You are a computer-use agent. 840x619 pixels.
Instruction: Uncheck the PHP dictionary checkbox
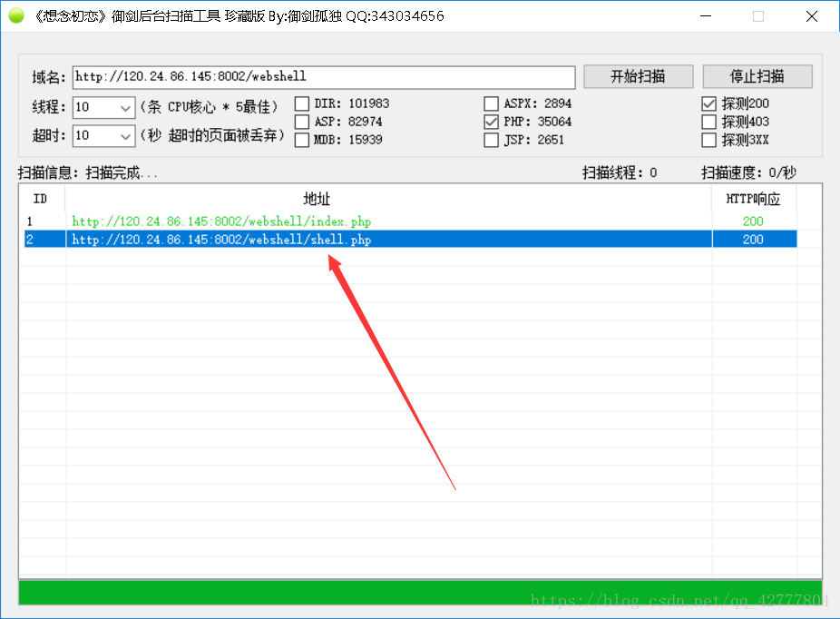tap(492, 122)
